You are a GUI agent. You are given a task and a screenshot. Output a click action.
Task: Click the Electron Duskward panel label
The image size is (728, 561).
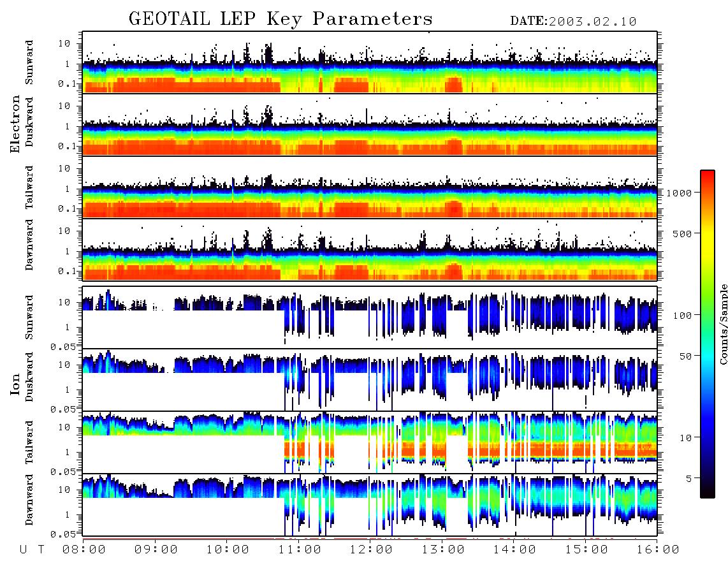click(29, 122)
